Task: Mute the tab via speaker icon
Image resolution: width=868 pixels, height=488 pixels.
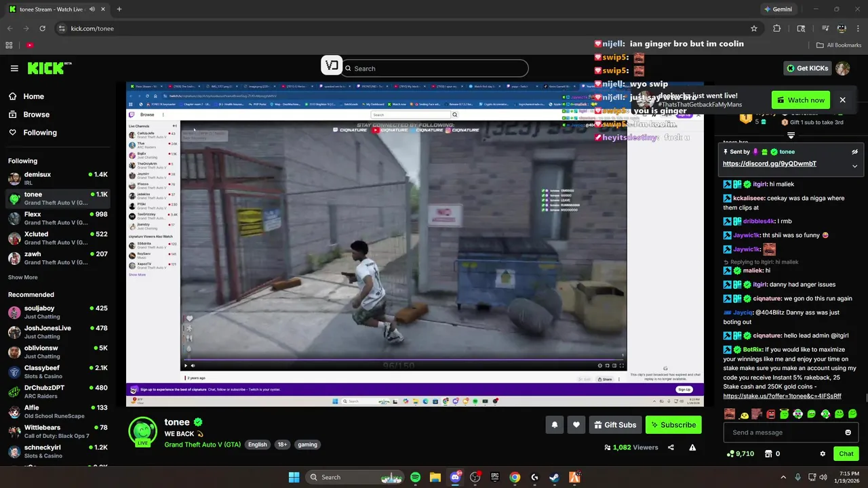Action: (x=92, y=9)
